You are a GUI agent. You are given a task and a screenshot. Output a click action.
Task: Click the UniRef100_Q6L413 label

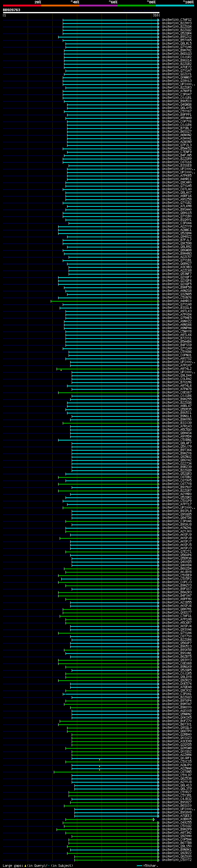(177, 785)
